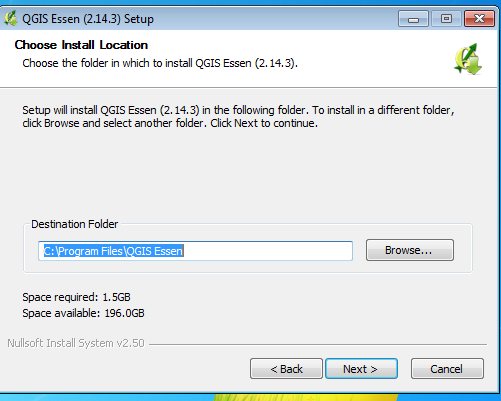
Task: Click the 'Choose Install Location' heading
Action: coord(81,45)
